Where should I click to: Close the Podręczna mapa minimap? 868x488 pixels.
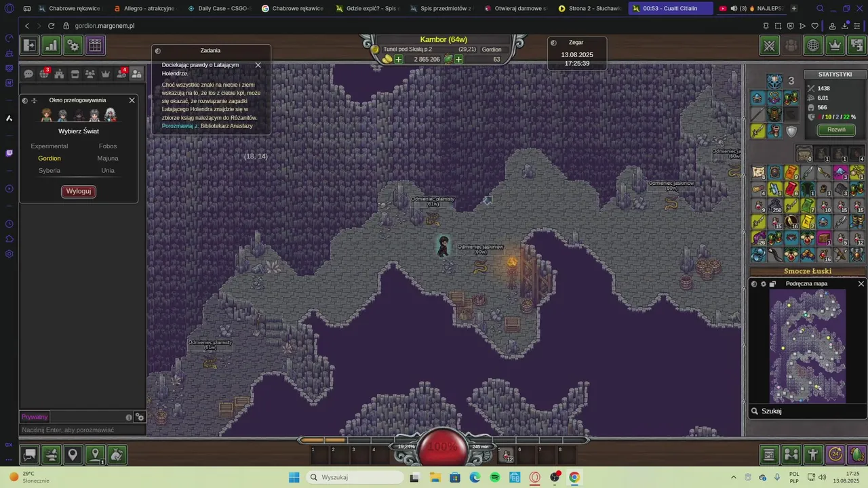[861, 284]
